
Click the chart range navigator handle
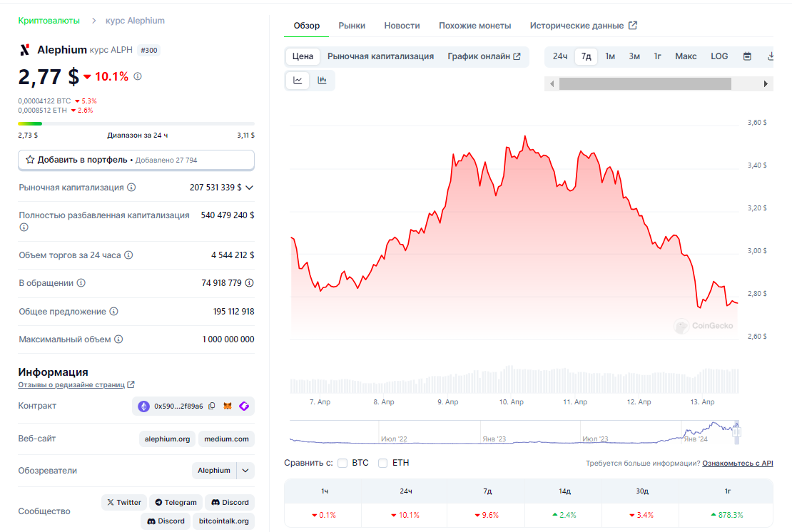pos(736,432)
